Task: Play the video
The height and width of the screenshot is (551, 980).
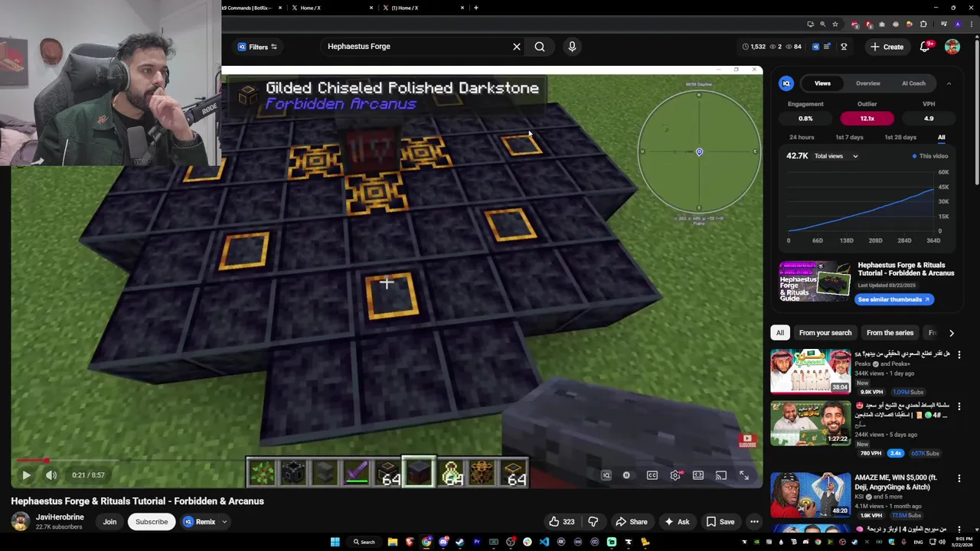Action: pos(26,475)
